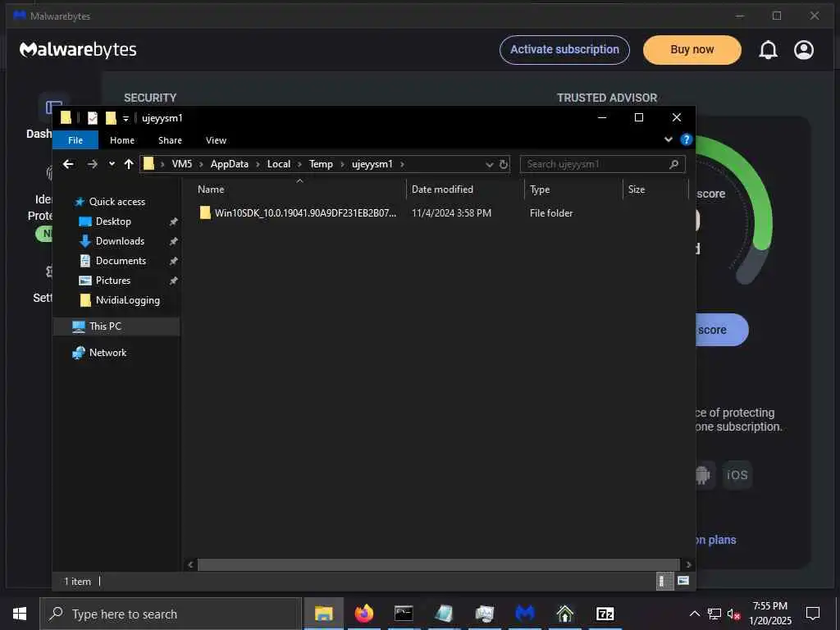
Task: Sort by the Type column header
Action: tap(540, 189)
